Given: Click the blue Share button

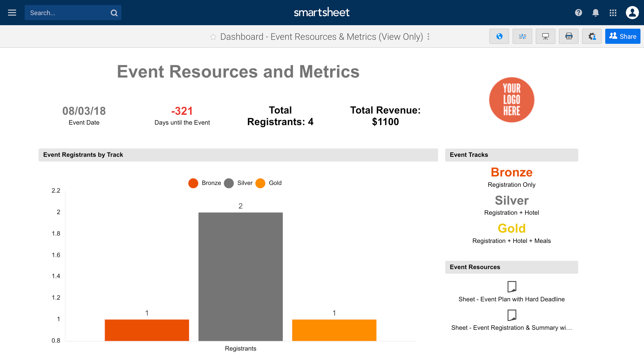Looking at the screenshot, I should 623,37.
